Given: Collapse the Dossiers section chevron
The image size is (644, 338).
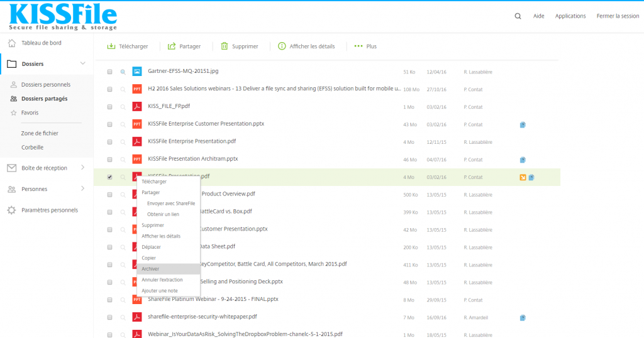Looking at the screenshot, I should pyautogui.click(x=82, y=63).
